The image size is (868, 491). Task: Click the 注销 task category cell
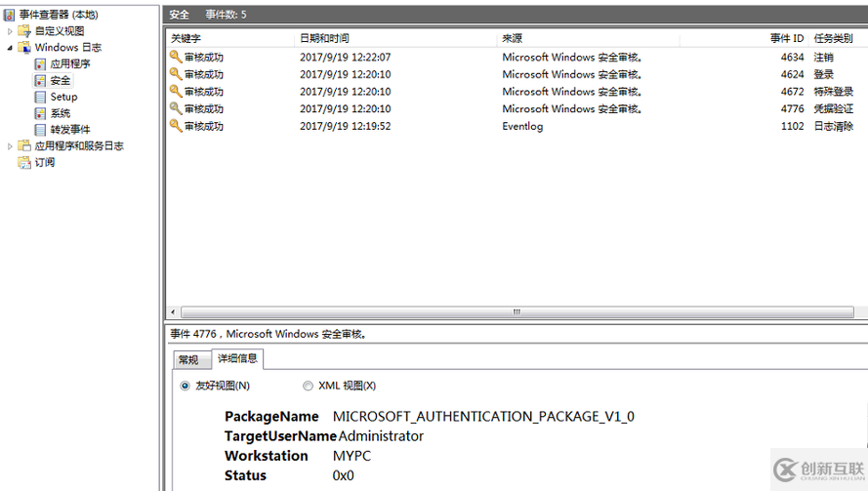(x=824, y=57)
